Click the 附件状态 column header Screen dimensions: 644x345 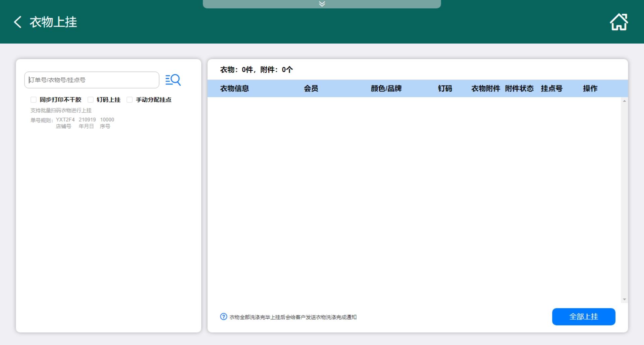pos(519,88)
